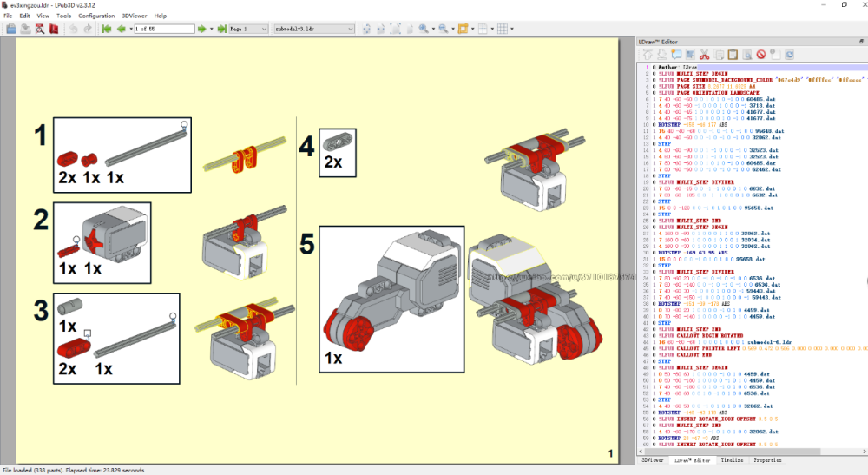Go to the first page
This screenshot has height=475, width=868.
pos(107,29)
